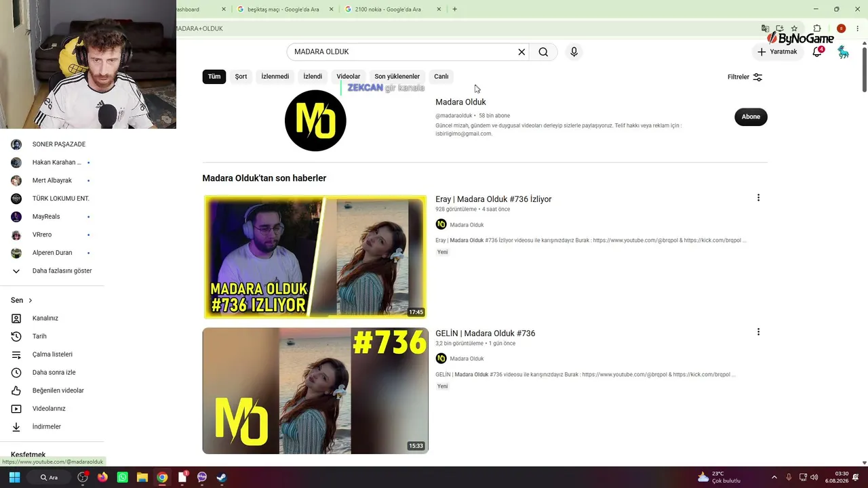Select the 'Şort' filter chip

tap(241, 77)
